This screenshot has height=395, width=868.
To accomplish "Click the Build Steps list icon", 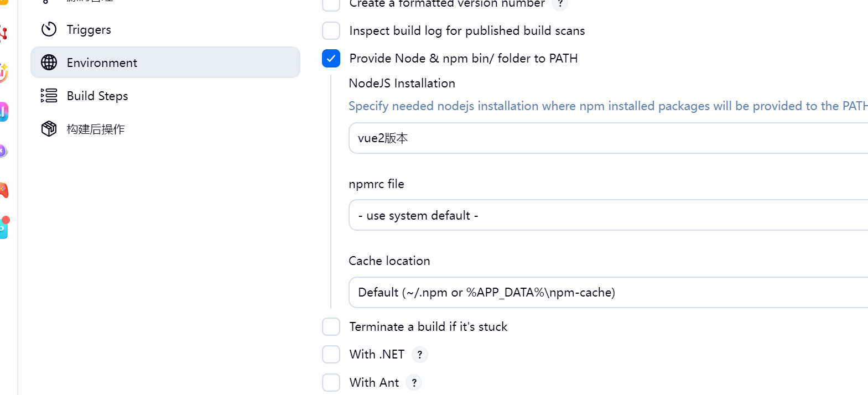I will click(x=49, y=96).
